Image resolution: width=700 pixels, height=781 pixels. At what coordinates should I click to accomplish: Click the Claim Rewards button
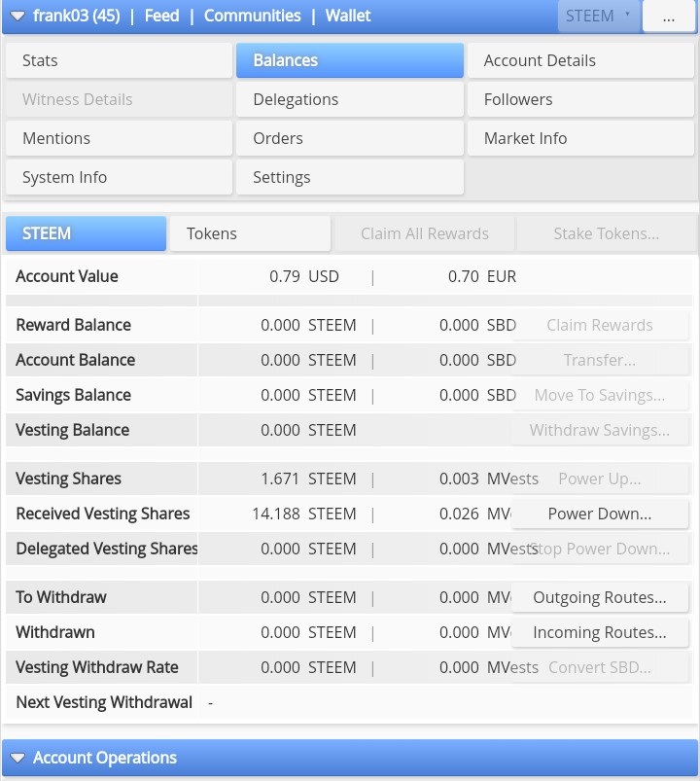tap(600, 325)
